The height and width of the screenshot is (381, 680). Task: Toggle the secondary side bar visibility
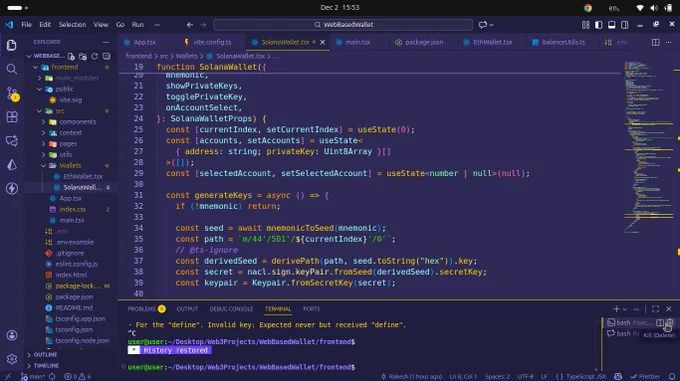[624, 25]
